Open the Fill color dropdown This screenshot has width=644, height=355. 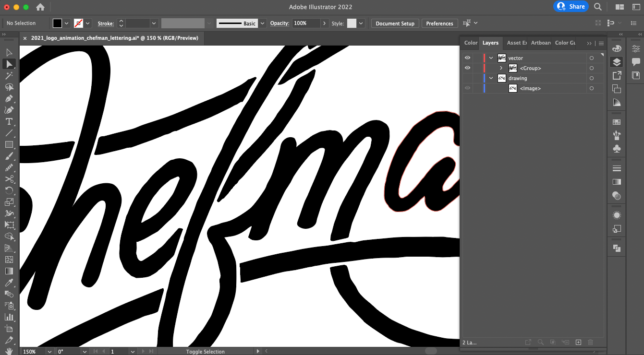click(67, 23)
